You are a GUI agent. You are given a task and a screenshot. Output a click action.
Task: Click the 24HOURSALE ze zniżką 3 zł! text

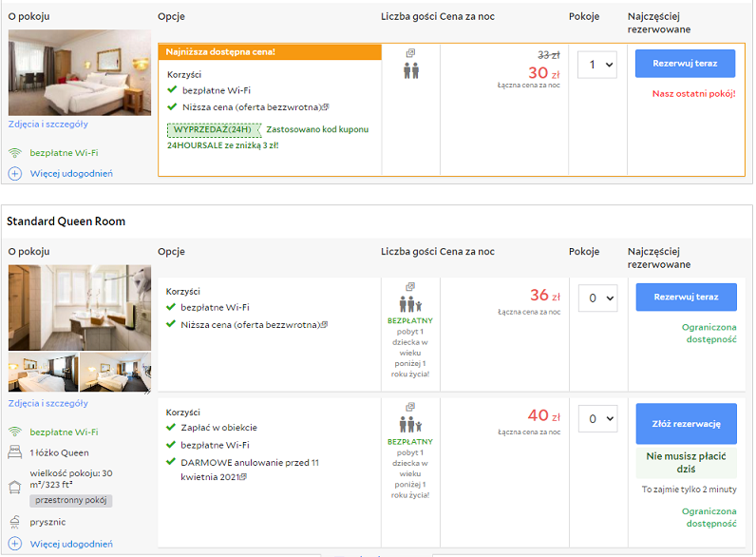coord(223,145)
